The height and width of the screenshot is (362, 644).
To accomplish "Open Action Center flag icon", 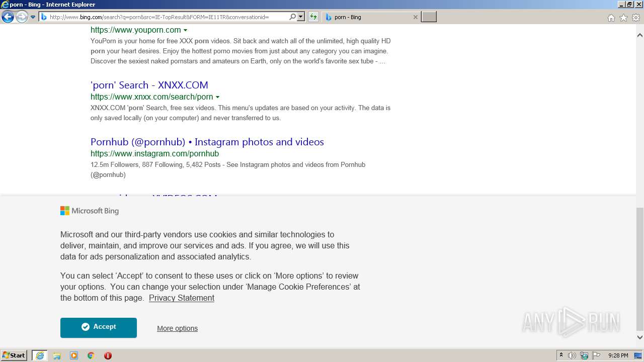I will click(596, 355).
